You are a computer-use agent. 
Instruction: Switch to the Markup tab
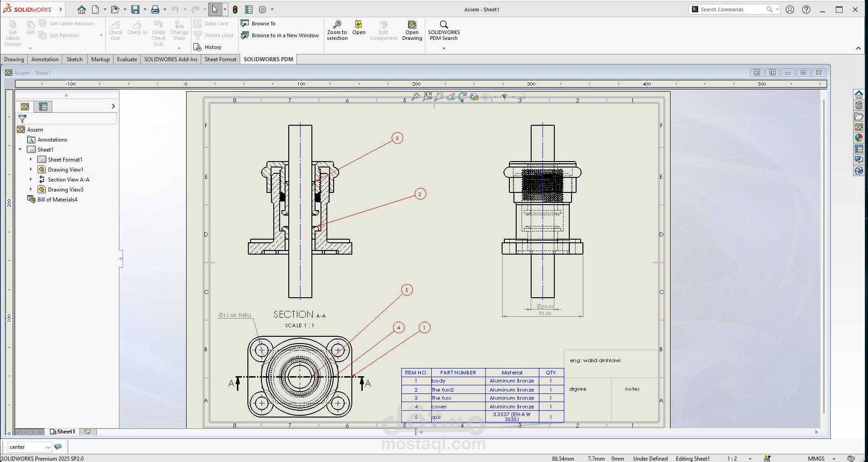(100, 59)
